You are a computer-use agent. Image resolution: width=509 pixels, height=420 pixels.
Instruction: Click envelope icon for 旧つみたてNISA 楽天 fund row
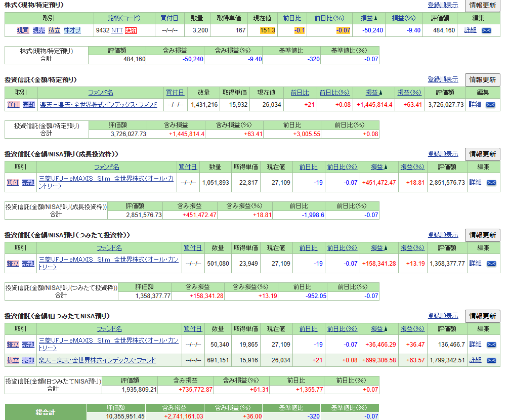tap(491, 360)
